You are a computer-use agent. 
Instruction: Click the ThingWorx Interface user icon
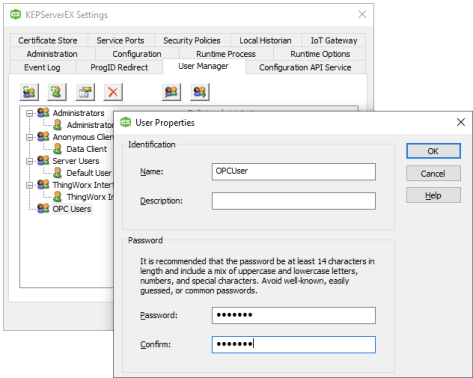pos(57,197)
